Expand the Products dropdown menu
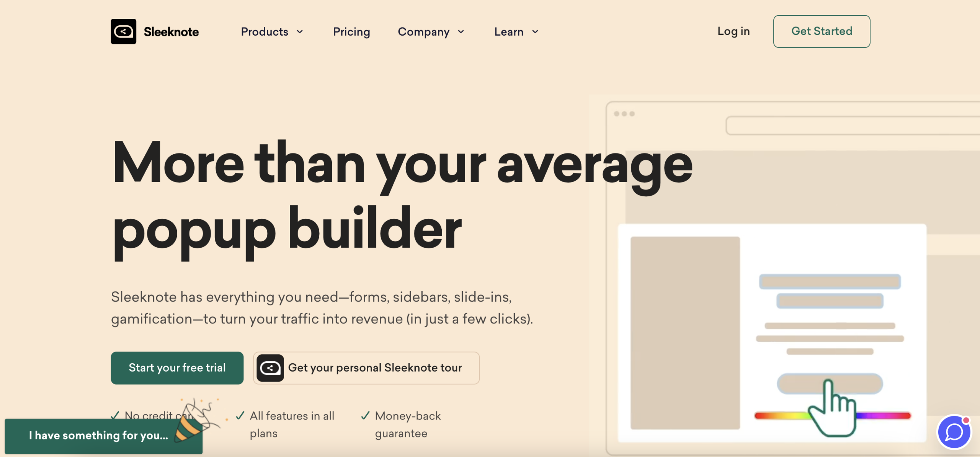 273,31
